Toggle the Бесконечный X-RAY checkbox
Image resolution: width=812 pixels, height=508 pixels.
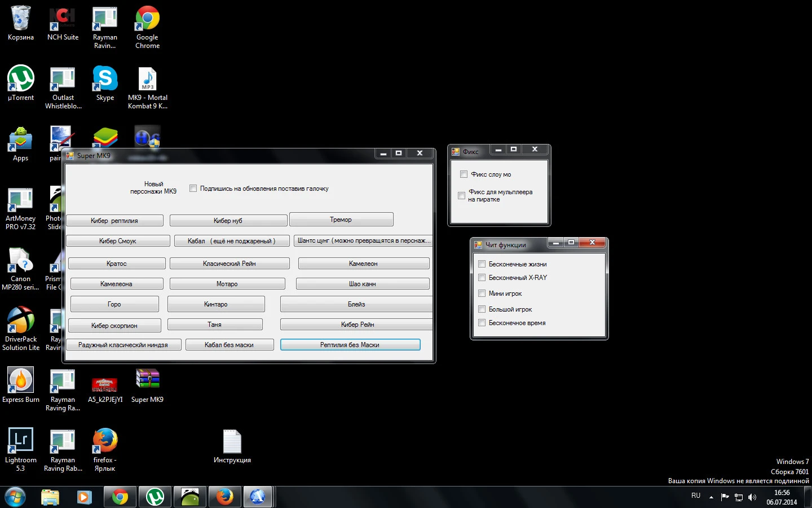click(x=482, y=278)
